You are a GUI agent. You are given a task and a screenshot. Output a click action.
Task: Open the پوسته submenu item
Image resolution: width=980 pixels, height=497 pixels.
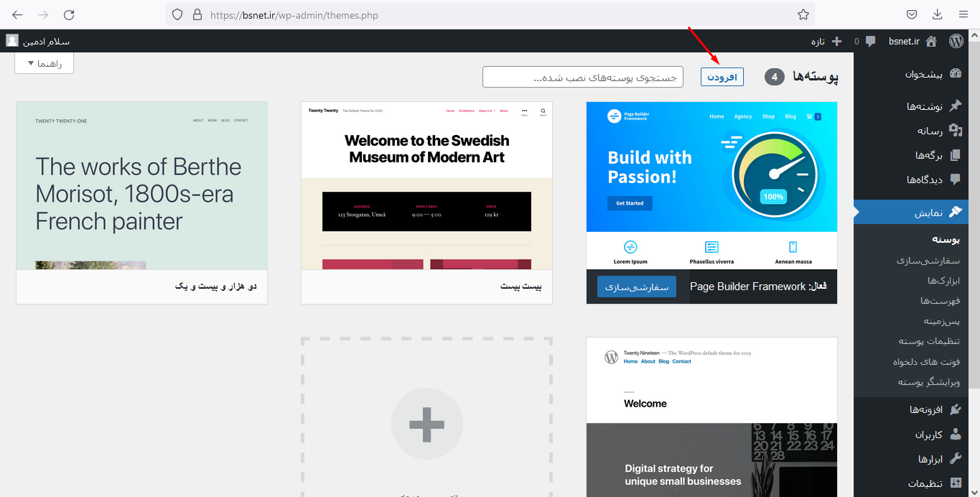pyautogui.click(x=946, y=240)
